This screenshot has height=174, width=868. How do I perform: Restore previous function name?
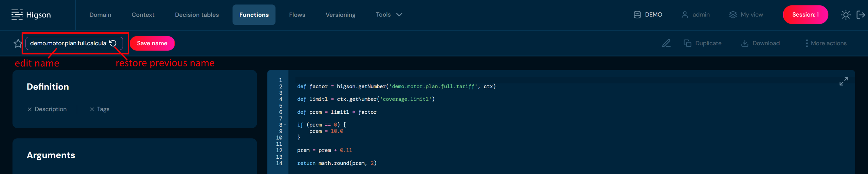coord(113,43)
